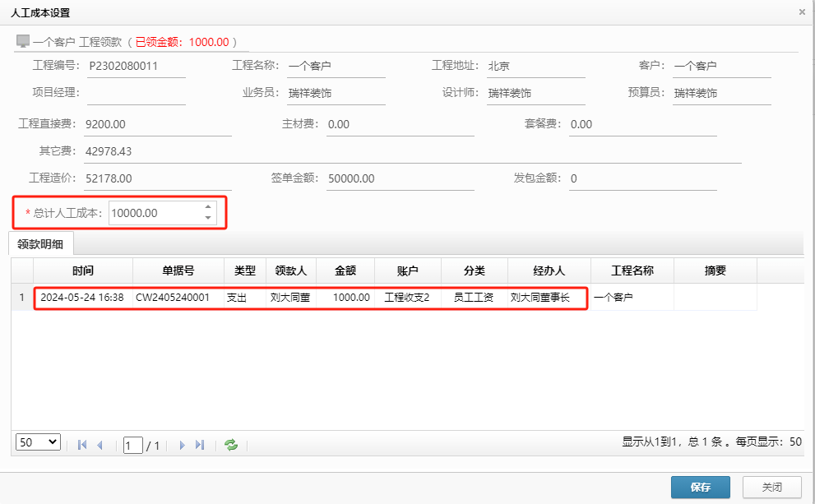Click the page number input box
This screenshot has height=504, width=815.
point(133,443)
